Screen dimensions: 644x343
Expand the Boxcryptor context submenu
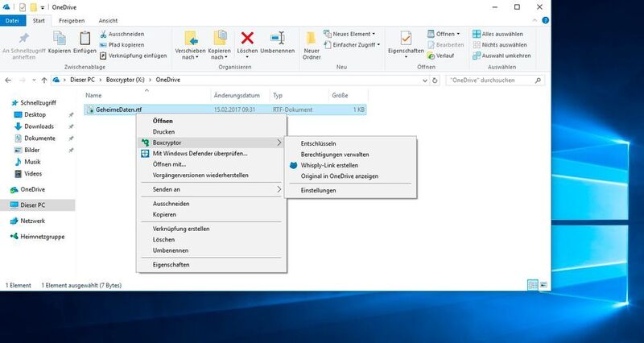point(212,143)
